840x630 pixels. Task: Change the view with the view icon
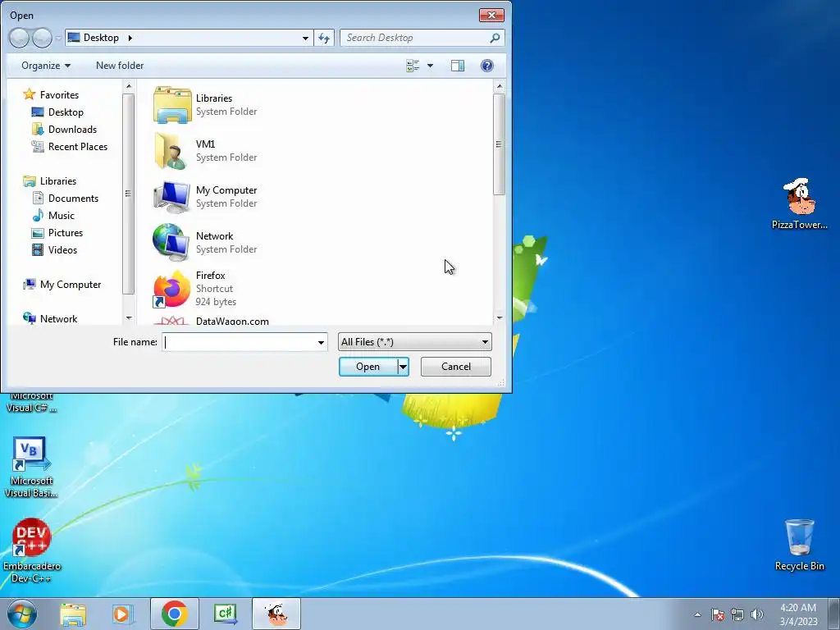pyautogui.click(x=413, y=66)
